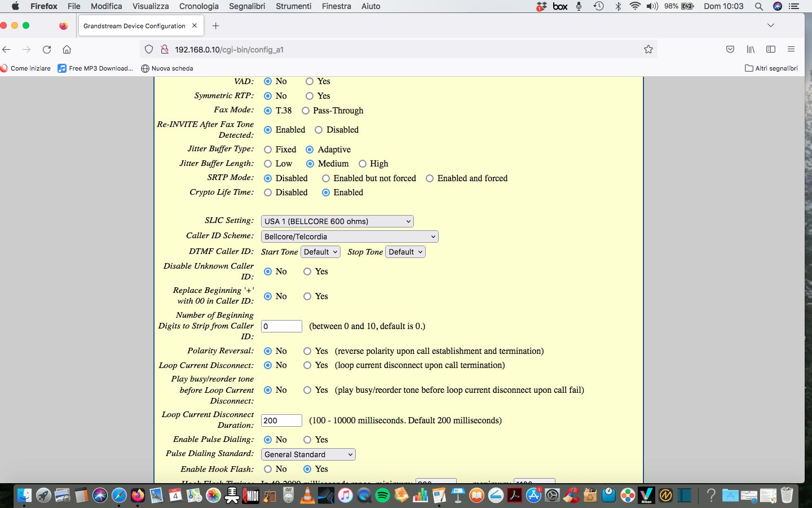Choose 'Enabled and forced' SRTP Mode

coord(430,178)
